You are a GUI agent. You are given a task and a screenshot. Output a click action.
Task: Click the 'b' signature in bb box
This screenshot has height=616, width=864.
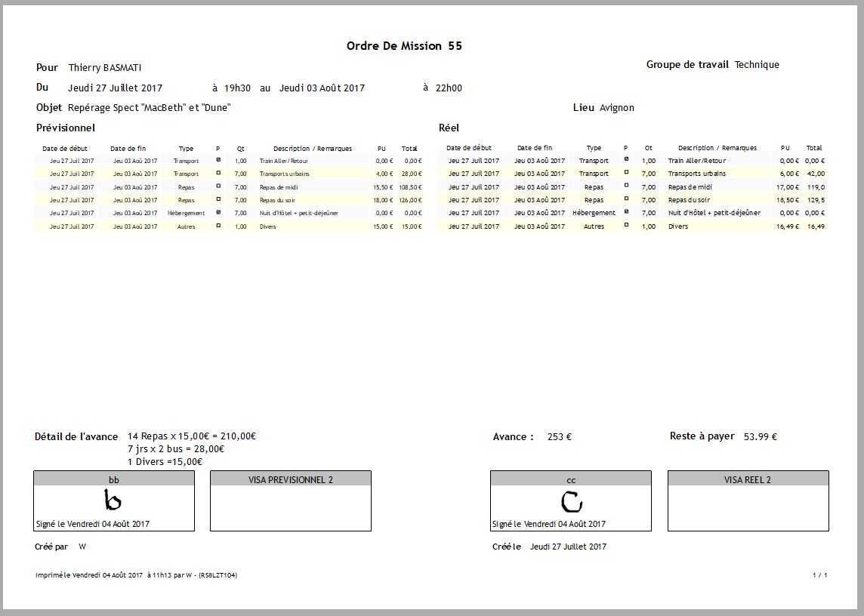(113, 500)
